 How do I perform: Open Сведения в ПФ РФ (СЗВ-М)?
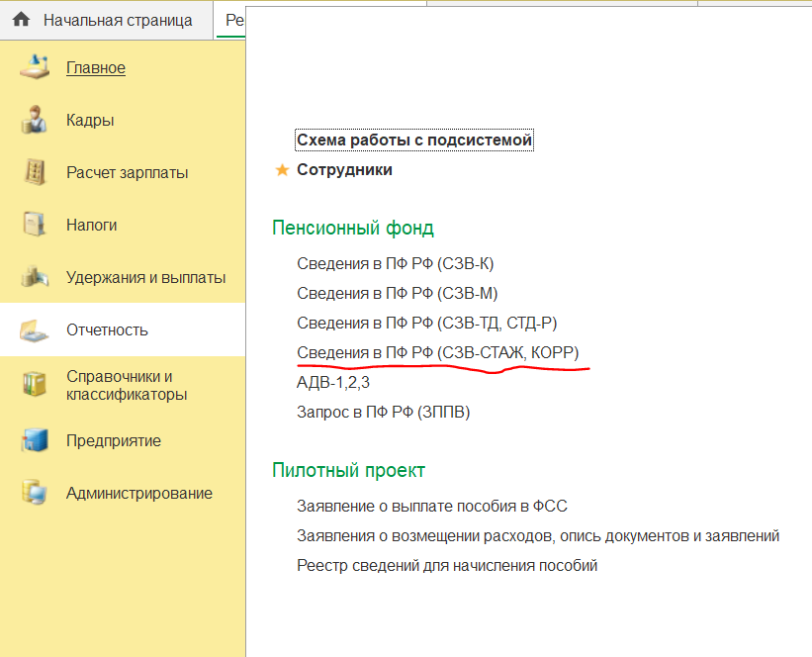pos(396,293)
